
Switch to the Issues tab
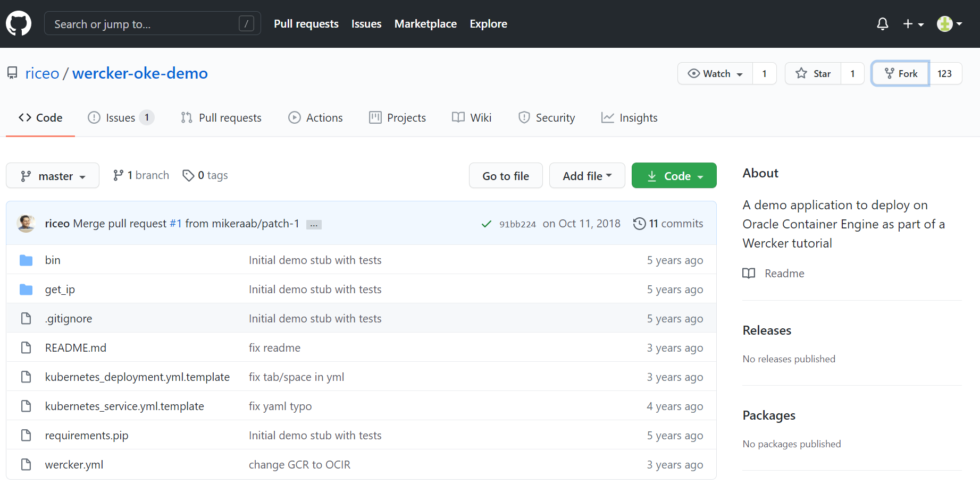click(121, 118)
